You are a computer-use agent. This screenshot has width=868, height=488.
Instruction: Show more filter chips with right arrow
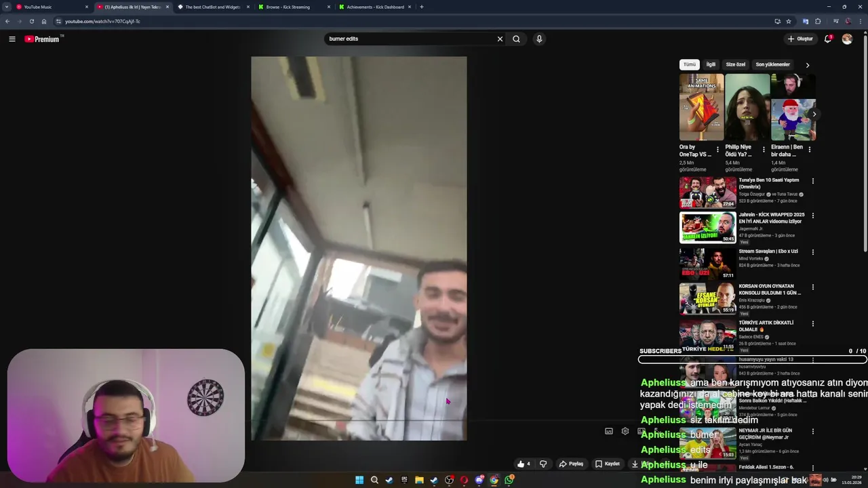tap(807, 65)
